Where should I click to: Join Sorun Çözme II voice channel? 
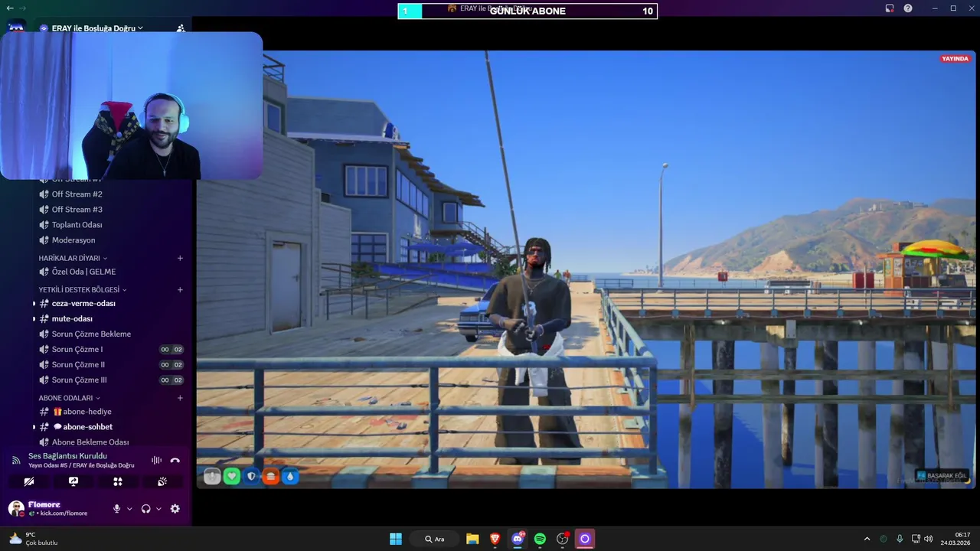(x=111, y=365)
